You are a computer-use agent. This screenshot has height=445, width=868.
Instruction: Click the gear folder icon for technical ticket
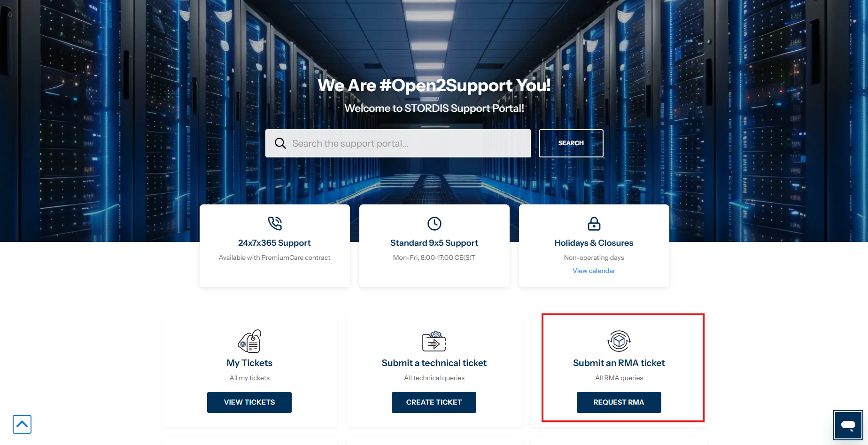434,341
